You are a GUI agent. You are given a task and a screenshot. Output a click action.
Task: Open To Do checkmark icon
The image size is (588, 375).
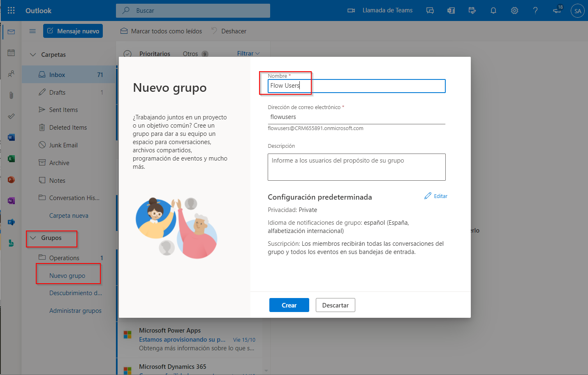[x=11, y=116]
